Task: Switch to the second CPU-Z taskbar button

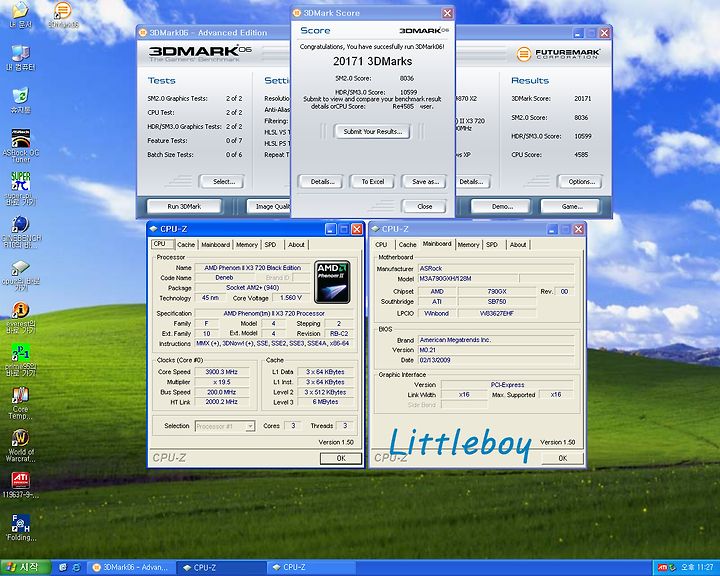Action: (311, 568)
